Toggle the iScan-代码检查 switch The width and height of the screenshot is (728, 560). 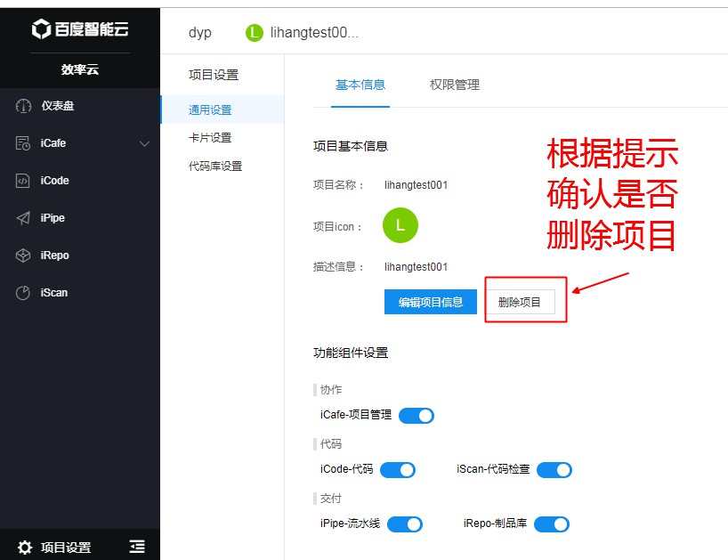coord(554,470)
